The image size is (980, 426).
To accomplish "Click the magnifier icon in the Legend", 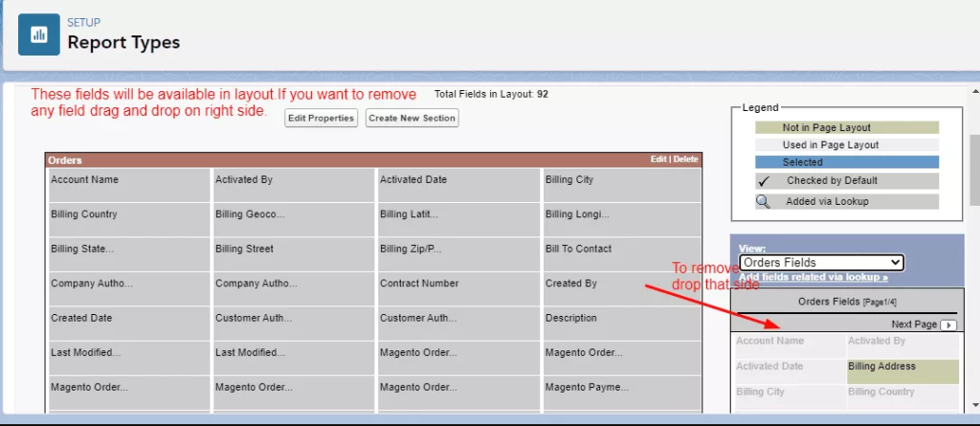I will 763,201.
